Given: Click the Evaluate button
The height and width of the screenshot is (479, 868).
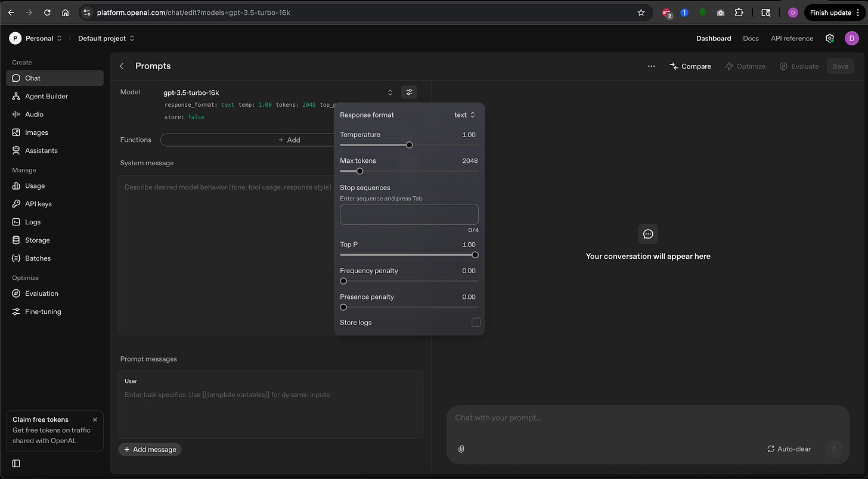Looking at the screenshot, I should point(799,66).
